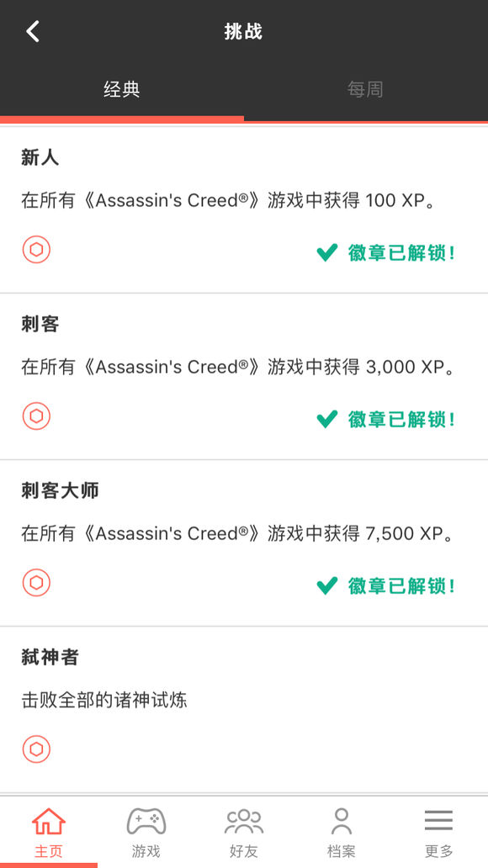Tap the badge icon under 新人
Image resolution: width=488 pixels, height=868 pixels.
tap(36, 250)
